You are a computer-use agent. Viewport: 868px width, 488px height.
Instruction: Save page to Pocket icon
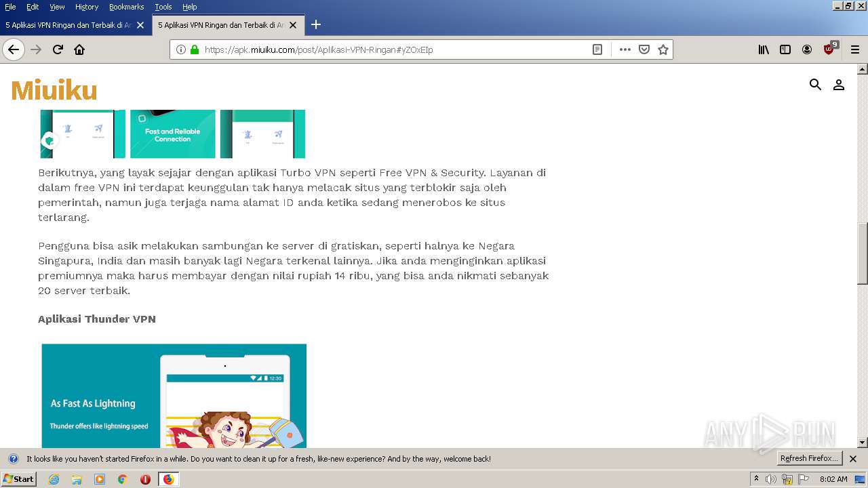pyautogui.click(x=644, y=49)
